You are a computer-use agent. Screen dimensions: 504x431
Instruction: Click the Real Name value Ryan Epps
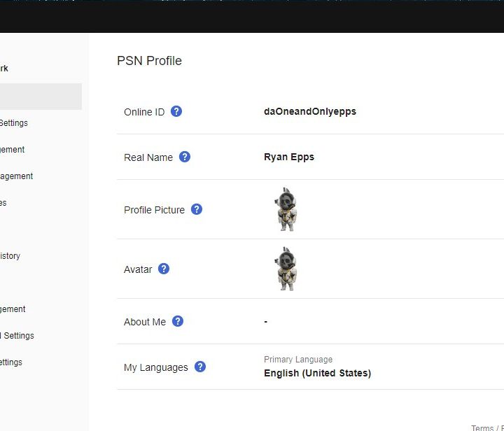pyautogui.click(x=289, y=157)
